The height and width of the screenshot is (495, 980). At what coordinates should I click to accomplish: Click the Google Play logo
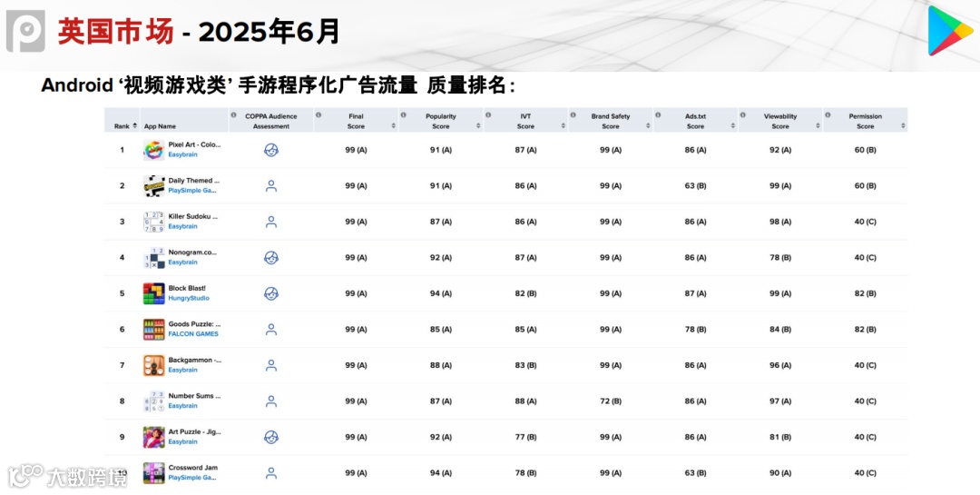[950, 31]
